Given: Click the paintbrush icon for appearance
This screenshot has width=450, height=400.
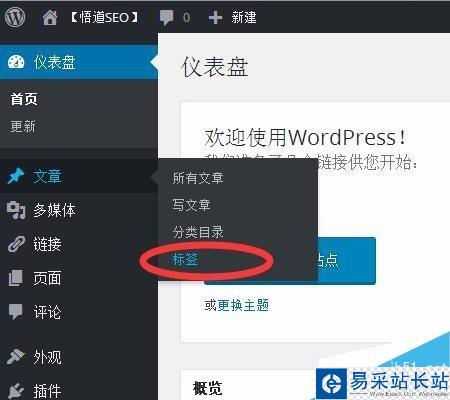Looking at the screenshot, I should point(16,357).
